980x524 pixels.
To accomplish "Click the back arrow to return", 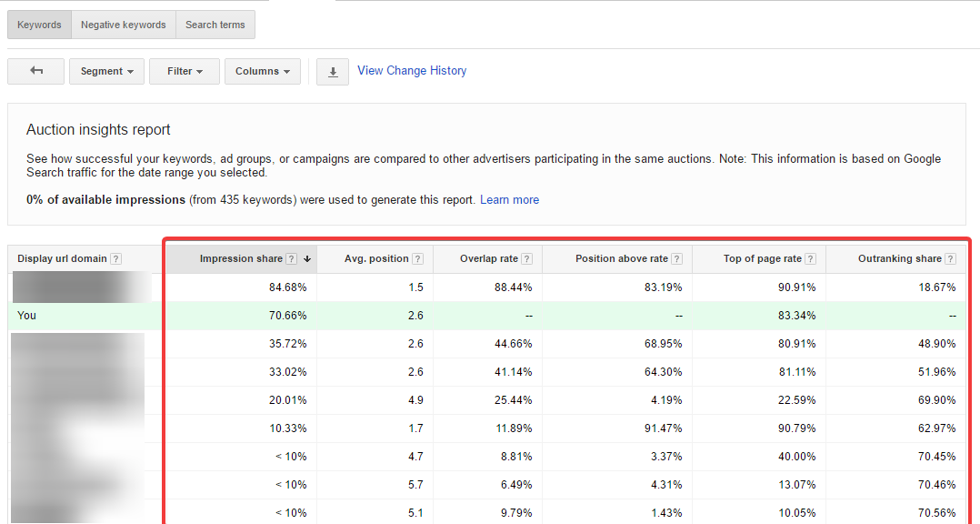I will click(x=35, y=71).
